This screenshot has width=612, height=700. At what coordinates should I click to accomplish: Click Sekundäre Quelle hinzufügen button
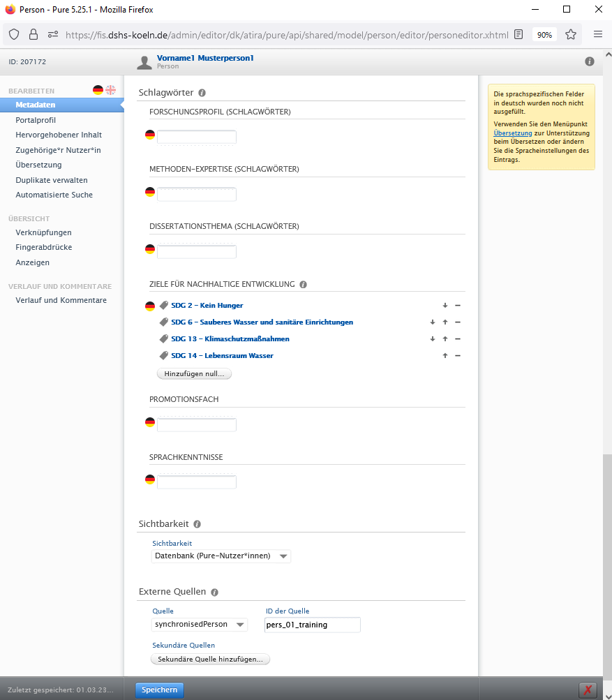(x=210, y=659)
